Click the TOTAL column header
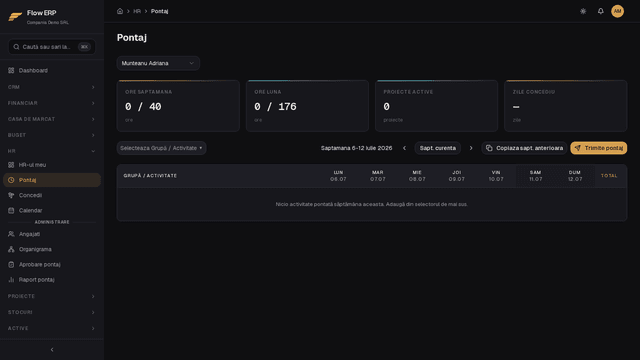This screenshot has height=360, width=640. click(x=609, y=176)
